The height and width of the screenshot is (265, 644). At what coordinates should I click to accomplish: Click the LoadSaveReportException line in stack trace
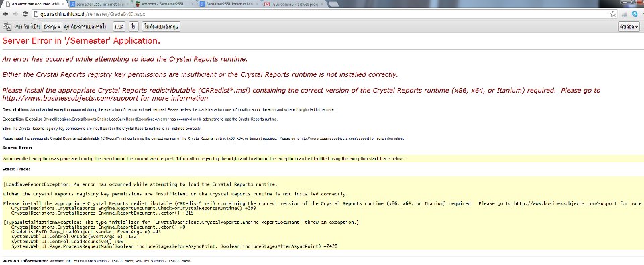pyautogui.click(x=140, y=184)
